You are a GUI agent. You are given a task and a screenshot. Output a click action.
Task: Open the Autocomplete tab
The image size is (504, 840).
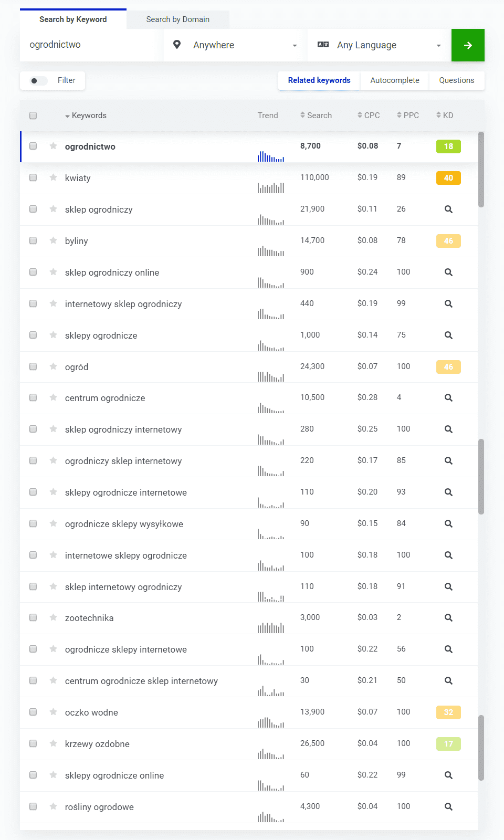click(x=395, y=80)
